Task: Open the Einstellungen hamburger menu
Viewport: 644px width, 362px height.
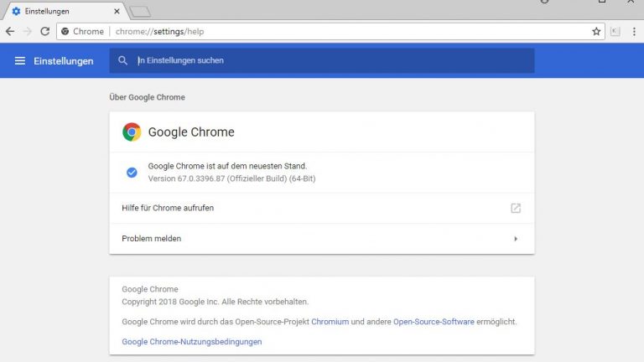Action: coord(20,61)
